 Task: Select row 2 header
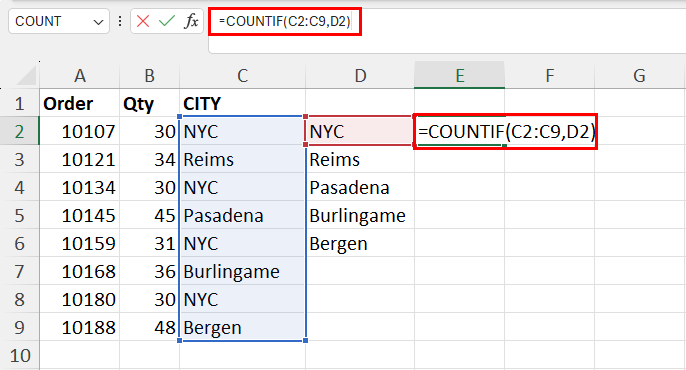[x=19, y=131]
